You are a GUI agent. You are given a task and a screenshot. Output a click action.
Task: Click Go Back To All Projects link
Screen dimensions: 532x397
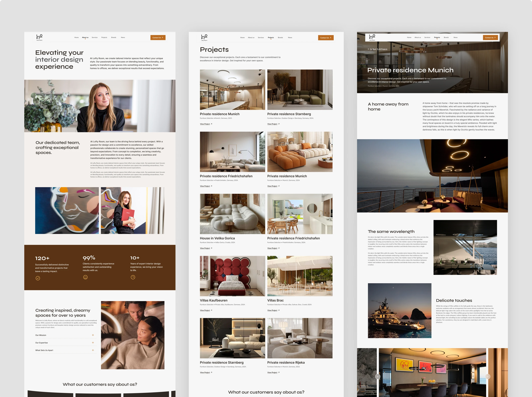coord(378,49)
